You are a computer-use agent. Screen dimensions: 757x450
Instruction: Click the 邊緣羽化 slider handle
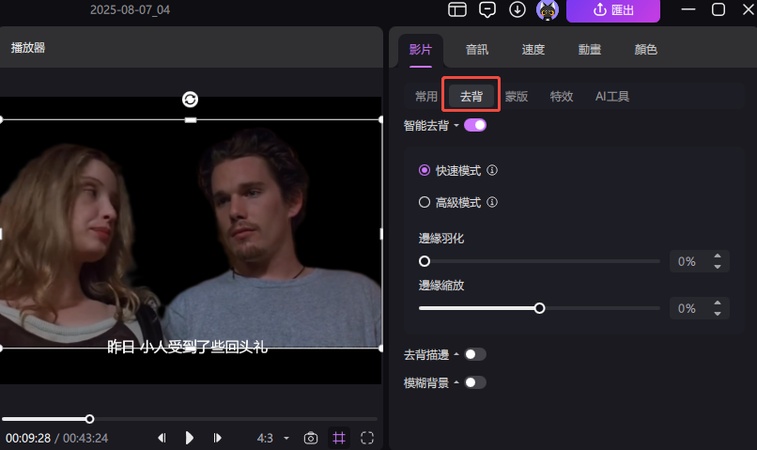424,261
